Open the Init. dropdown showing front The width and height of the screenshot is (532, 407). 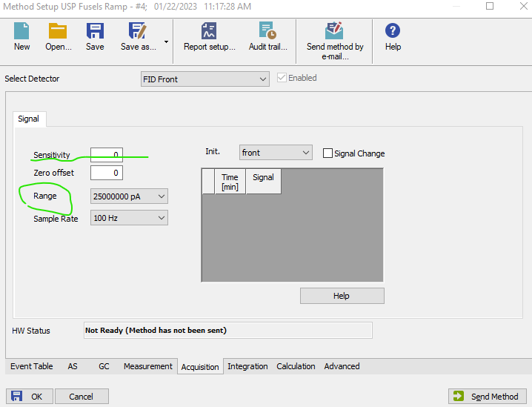pyautogui.click(x=276, y=153)
